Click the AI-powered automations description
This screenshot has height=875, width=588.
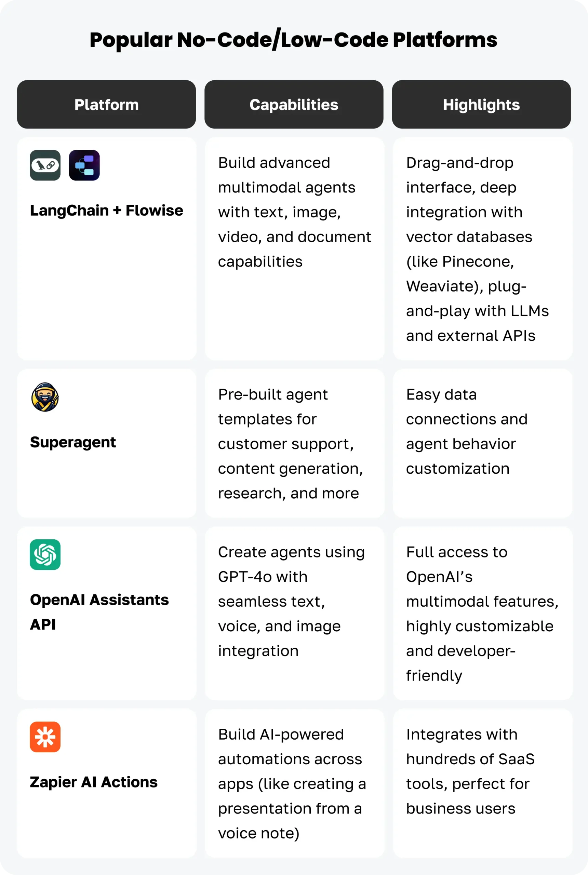[292, 783]
